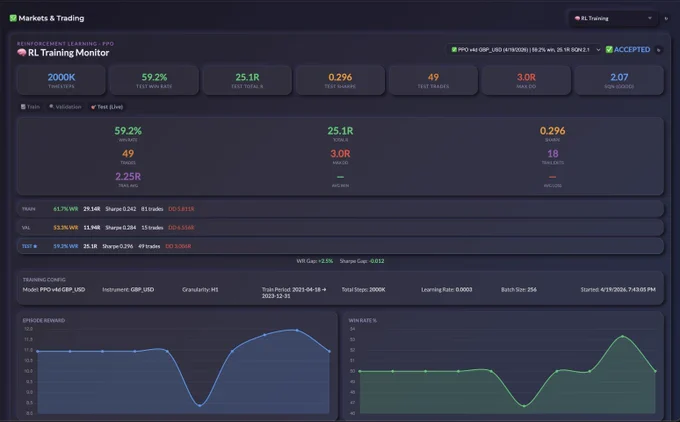Click the 3.0R Max DD card
The height and width of the screenshot is (422, 680).
526,80
